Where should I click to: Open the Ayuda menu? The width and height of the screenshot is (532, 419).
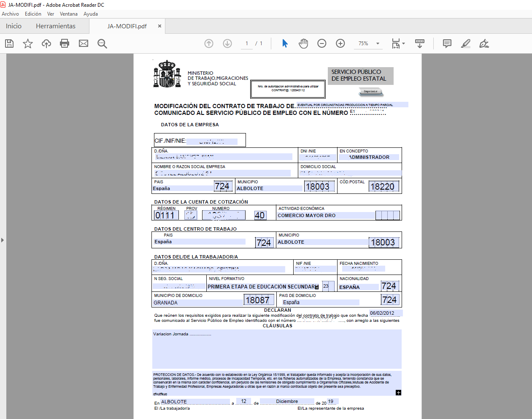pyautogui.click(x=91, y=14)
